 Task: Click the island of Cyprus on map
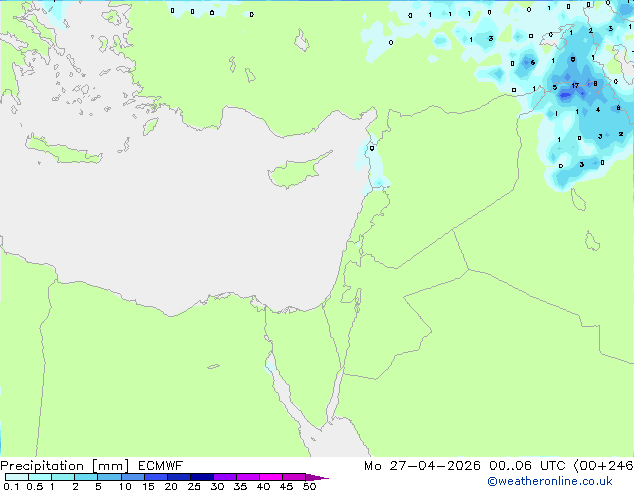(x=295, y=172)
